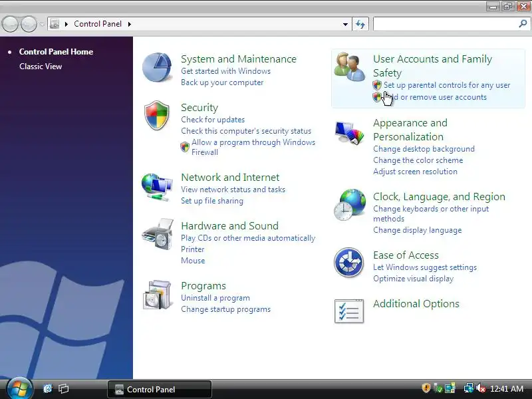Click Check this computer's security status
Screen dimensions: 532x399
point(246,131)
